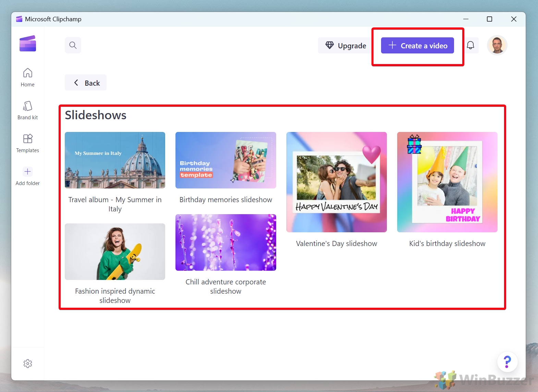The image size is (538, 392).
Task: Open the help question mark button
Action: pos(507,362)
